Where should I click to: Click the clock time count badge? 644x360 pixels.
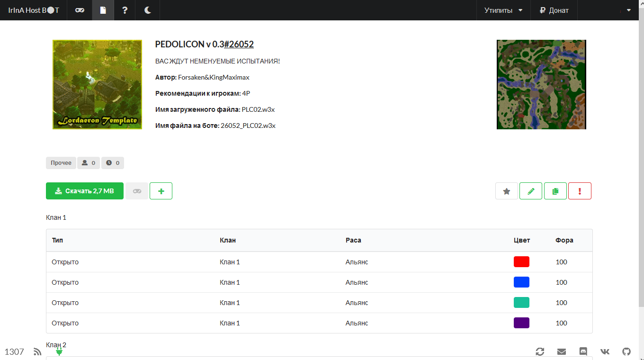pyautogui.click(x=113, y=163)
